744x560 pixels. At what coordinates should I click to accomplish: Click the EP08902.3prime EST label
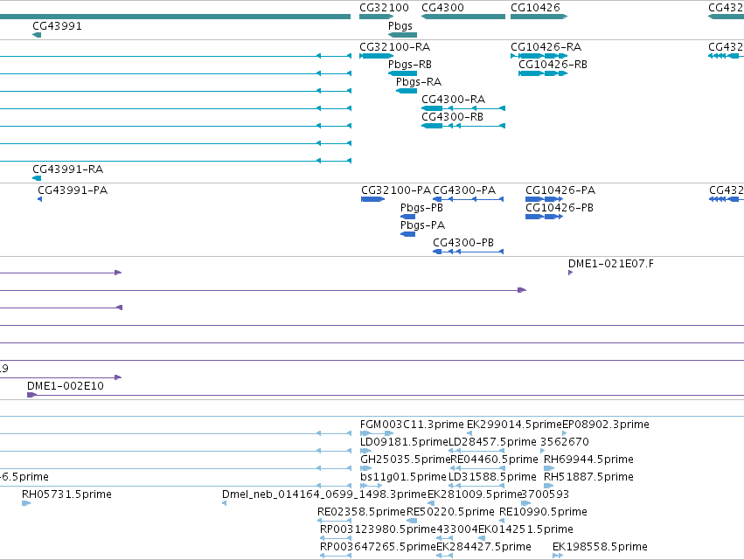(x=606, y=425)
